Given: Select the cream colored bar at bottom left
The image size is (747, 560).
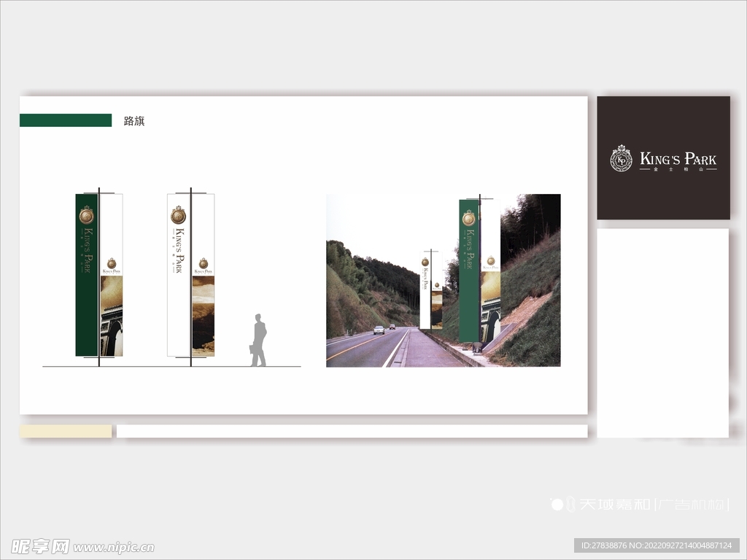Looking at the screenshot, I should [x=66, y=432].
